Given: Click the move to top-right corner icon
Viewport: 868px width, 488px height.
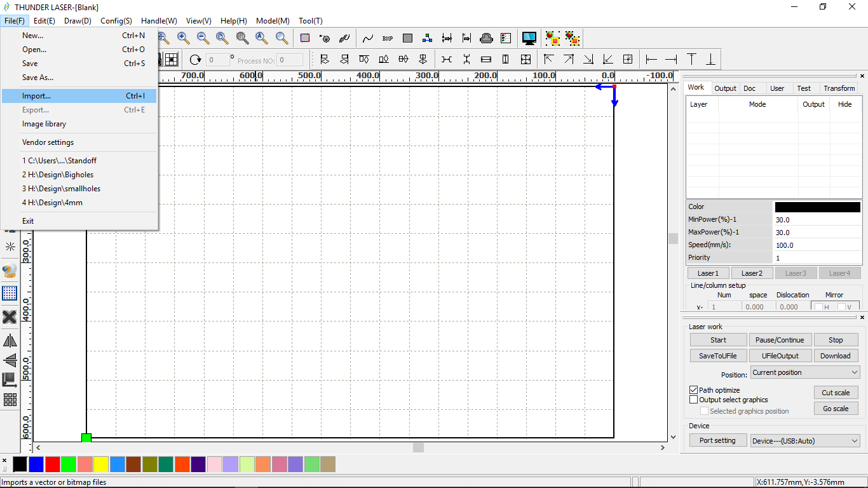Looking at the screenshot, I should [x=569, y=60].
